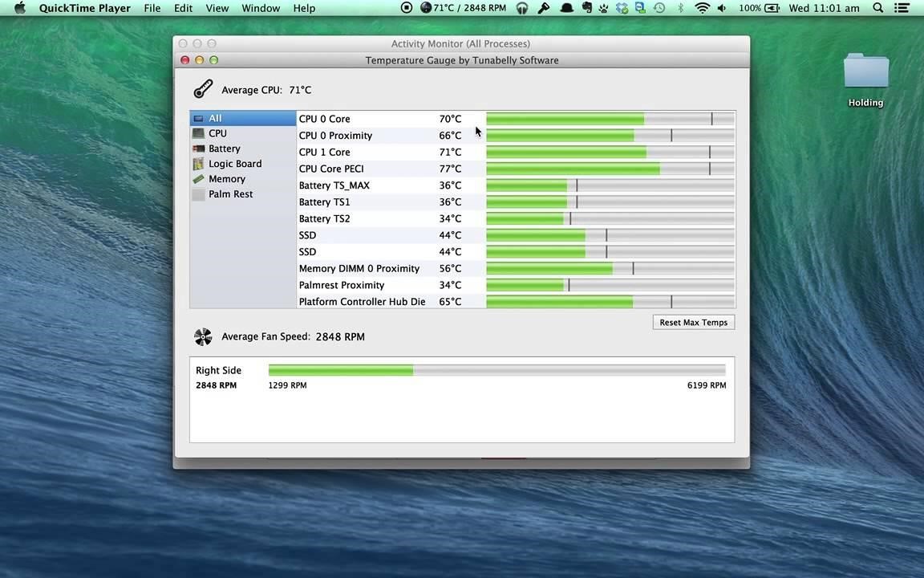Click the Reset Max Temps button
Image resolution: width=924 pixels, height=578 pixels.
coord(694,322)
